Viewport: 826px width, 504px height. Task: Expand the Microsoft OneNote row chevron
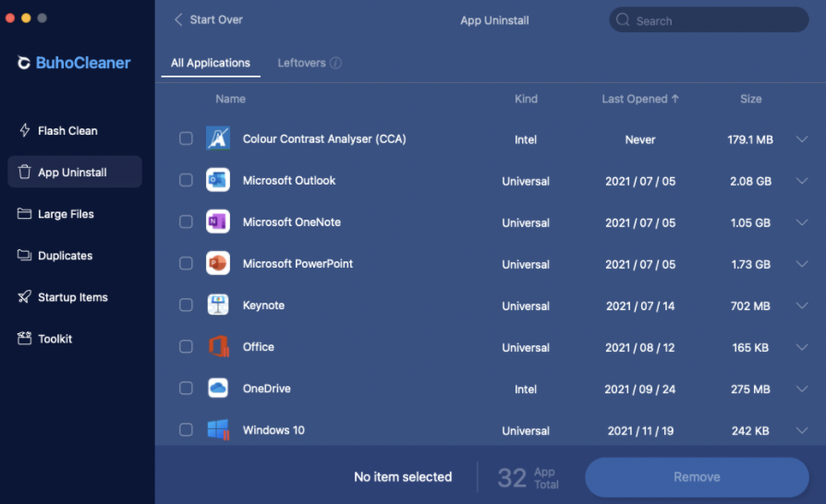[801, 222]
